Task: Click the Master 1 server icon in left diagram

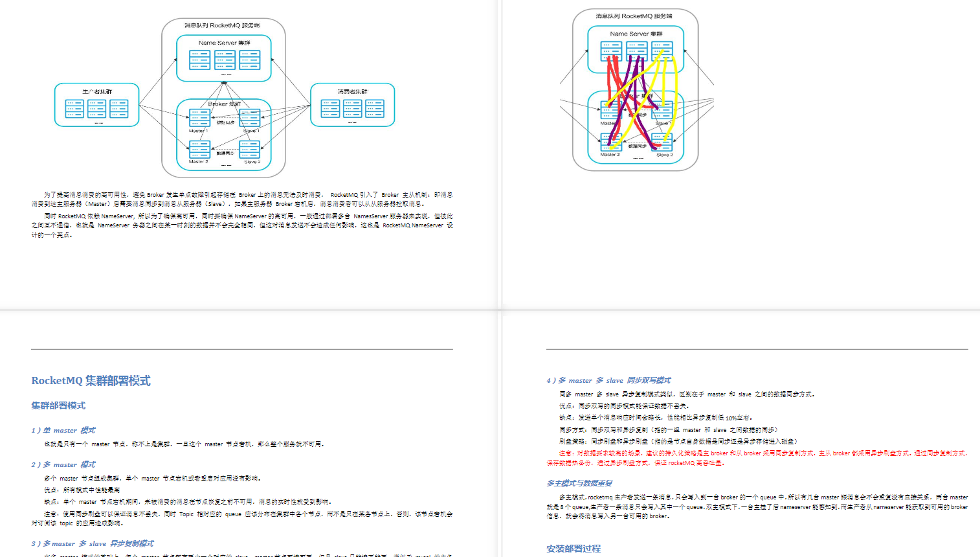Action: click(199, 118)
